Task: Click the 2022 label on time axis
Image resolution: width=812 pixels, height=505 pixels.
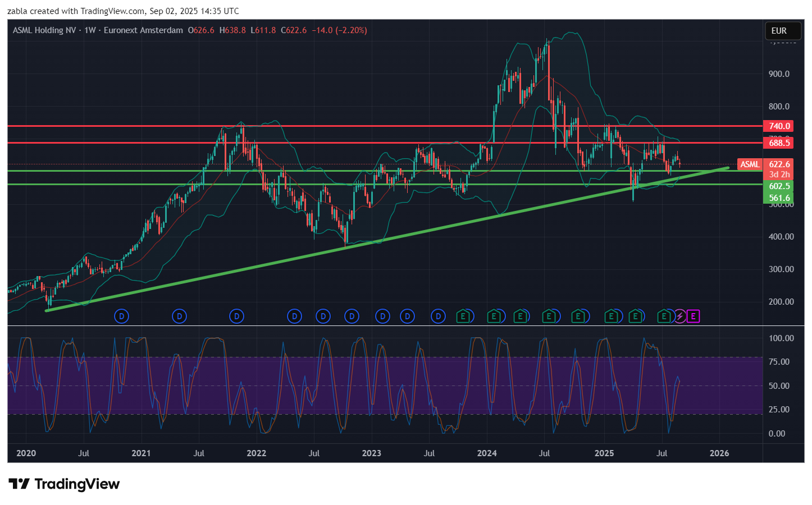Action: [x=257, y=453]
